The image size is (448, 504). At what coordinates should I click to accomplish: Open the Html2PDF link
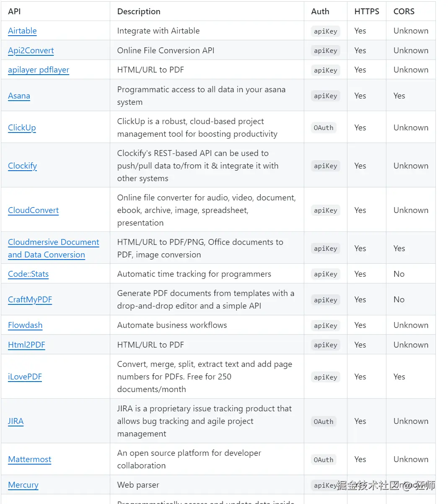[x=26, y=345]
